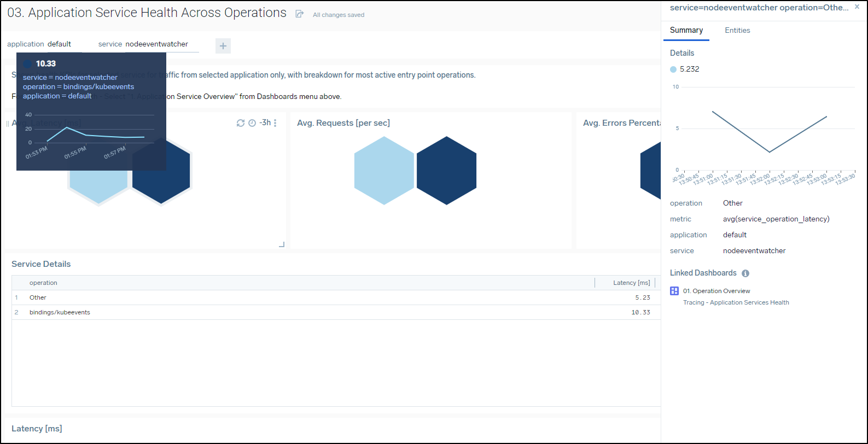This screenshot has width=868, height=444.
Task: Click Tracing - Application Services Health path
Action: (736, 302)
